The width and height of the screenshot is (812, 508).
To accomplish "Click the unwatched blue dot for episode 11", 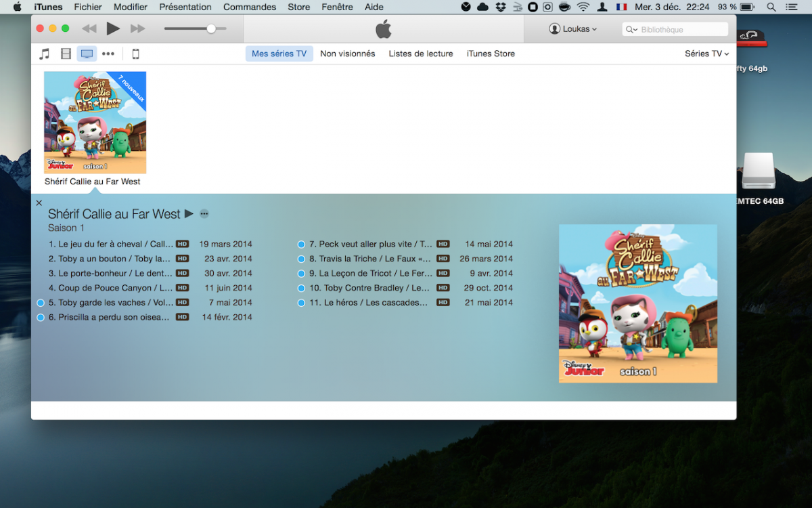I will pos(301,303).
